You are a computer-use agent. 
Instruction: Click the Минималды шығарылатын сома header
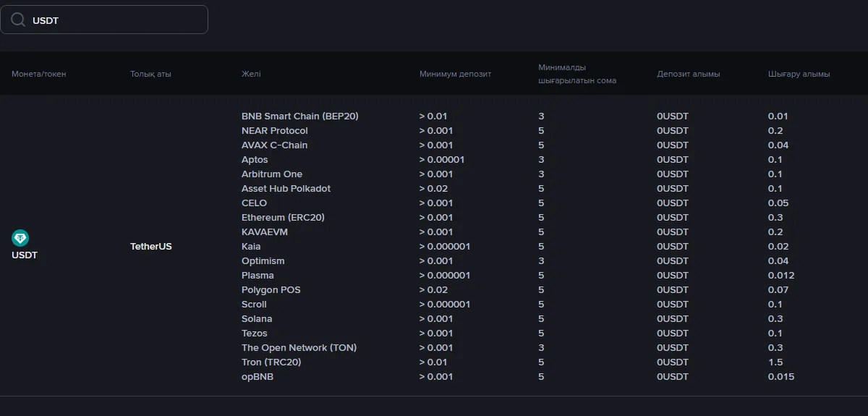[577, 74]
